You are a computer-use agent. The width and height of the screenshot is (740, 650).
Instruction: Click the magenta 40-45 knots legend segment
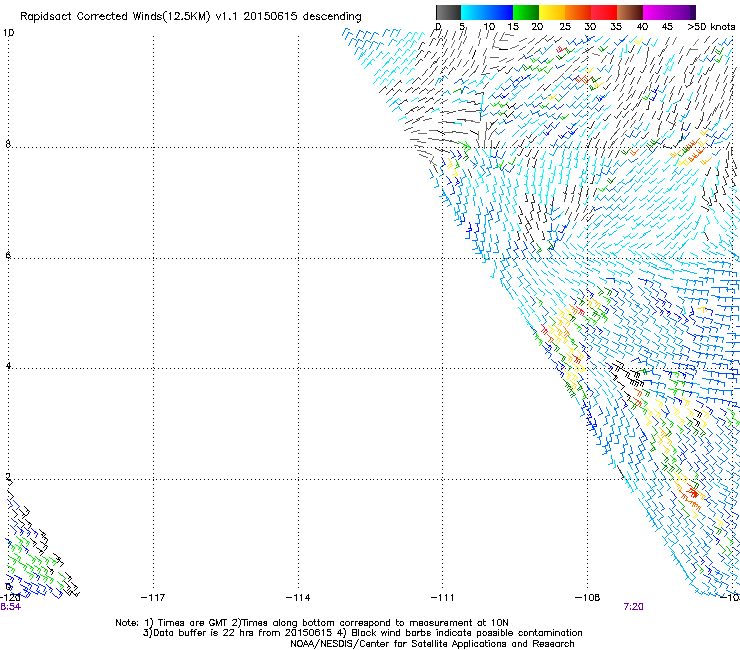click(x=656, y=12)
